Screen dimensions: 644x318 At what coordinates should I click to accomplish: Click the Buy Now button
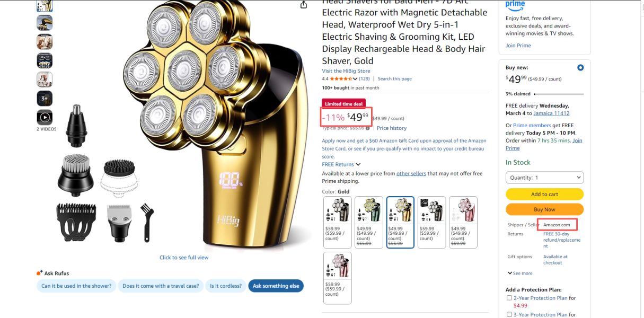544,209
